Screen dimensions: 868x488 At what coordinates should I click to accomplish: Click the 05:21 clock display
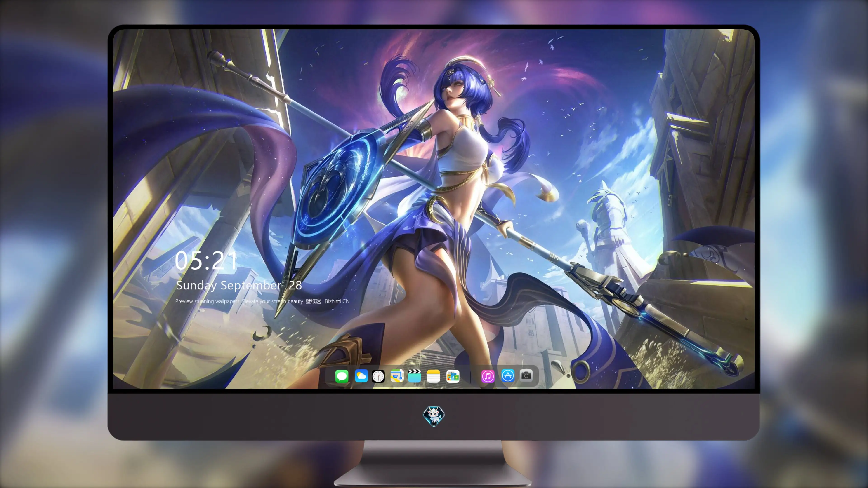pyautogui.click(x=206, y=261)
